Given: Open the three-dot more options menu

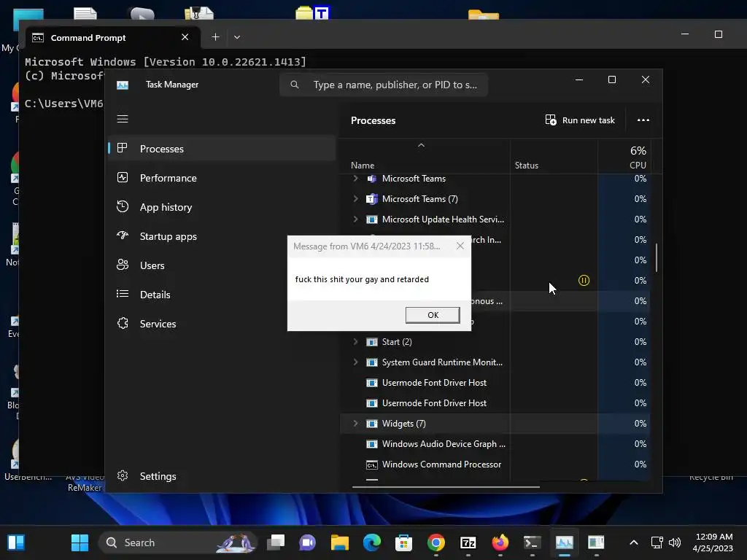Looking at the screenshot, I should pos(643,120).
